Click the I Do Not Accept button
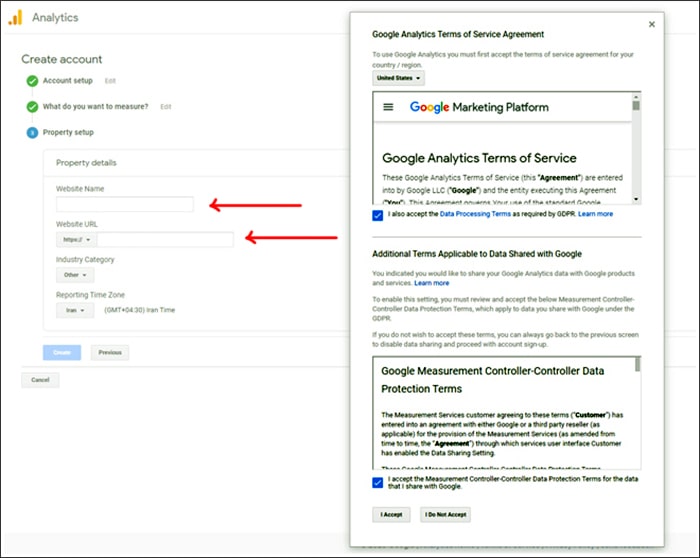The width and height of the screenshot is (700, 558). point(445,515)
